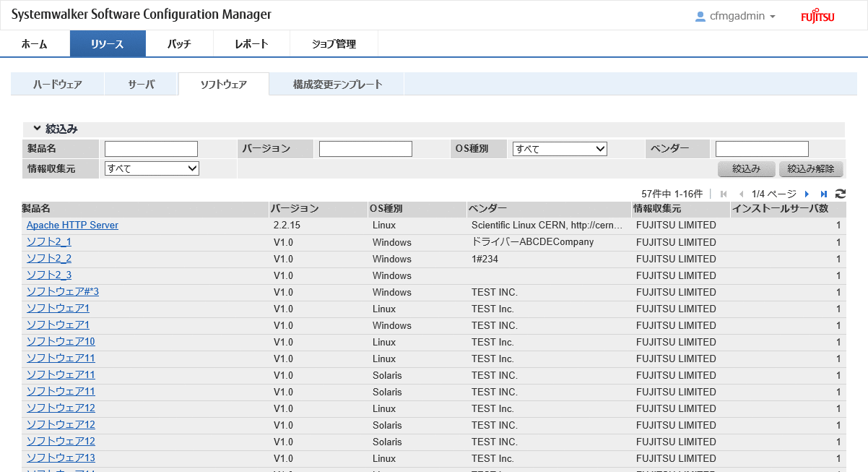Jump to the last page of results
This screenshot has height=472, width=868.
coord(824,194)
